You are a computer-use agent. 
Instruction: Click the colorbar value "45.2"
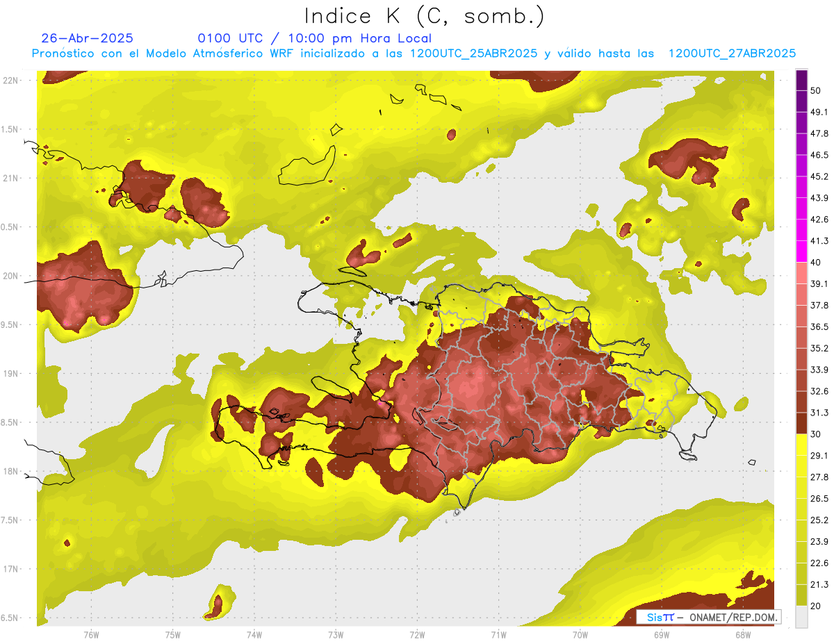click(819, 177)
